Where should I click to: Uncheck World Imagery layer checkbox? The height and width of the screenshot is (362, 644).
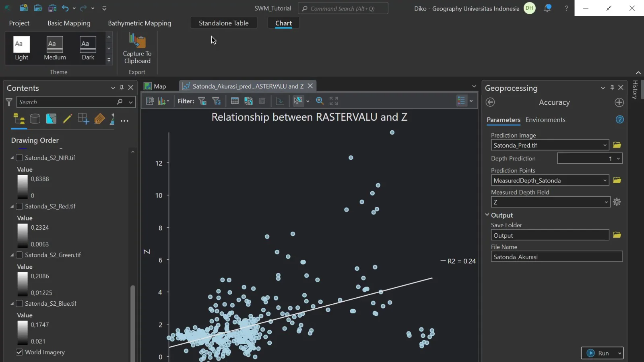click(x=19, y=352)
